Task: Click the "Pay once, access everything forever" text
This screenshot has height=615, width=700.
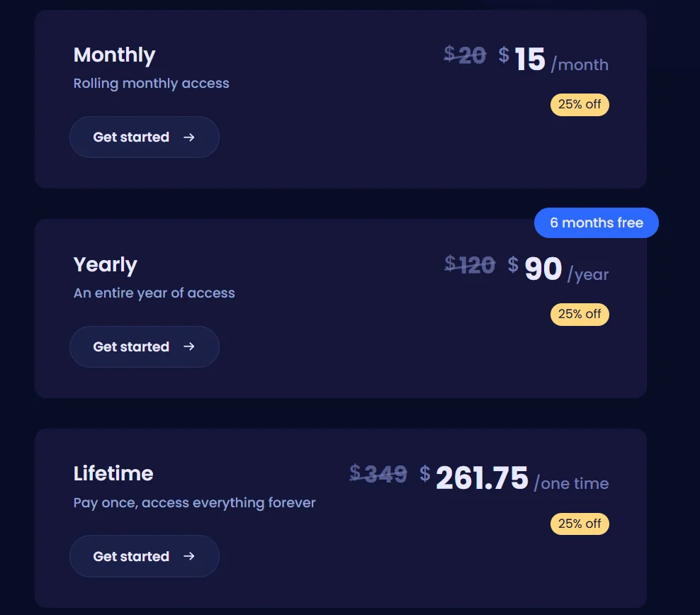Action: click(x=195, y=503)
